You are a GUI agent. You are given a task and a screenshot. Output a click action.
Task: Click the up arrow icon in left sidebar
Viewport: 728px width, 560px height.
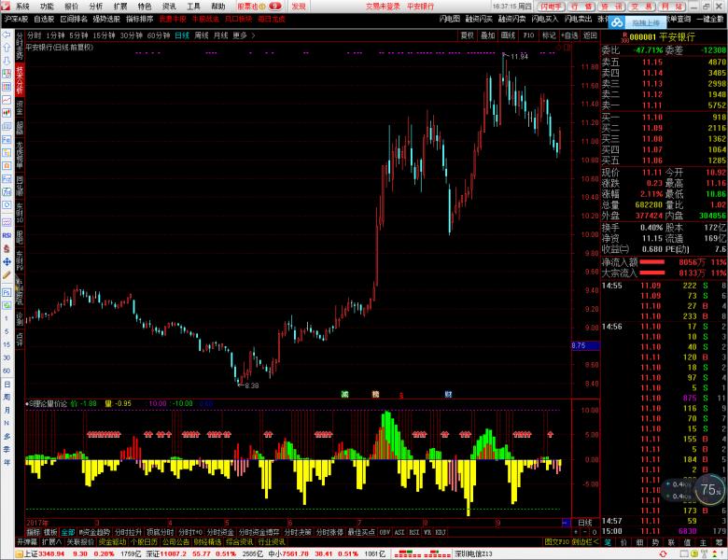click(x=7, y=48)
